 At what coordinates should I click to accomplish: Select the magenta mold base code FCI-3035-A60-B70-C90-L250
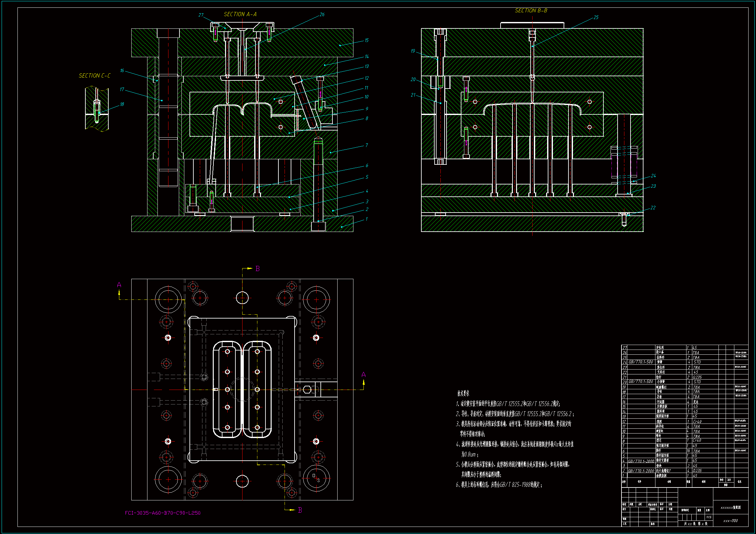(x=163, y=513)
